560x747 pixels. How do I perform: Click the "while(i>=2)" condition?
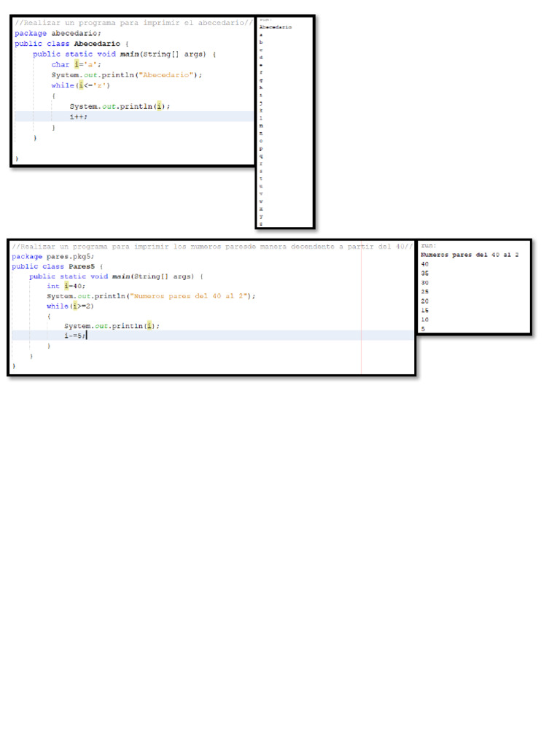pos(70,306)
